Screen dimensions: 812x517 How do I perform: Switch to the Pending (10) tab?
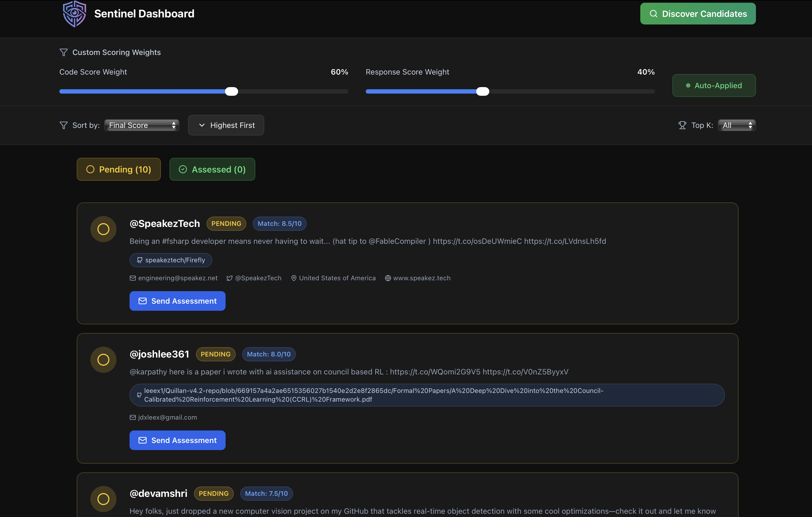(x=119, y=169)
